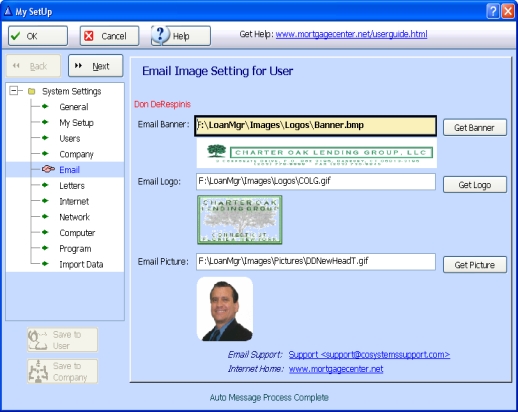Select the Users tree item

[70, 138]
